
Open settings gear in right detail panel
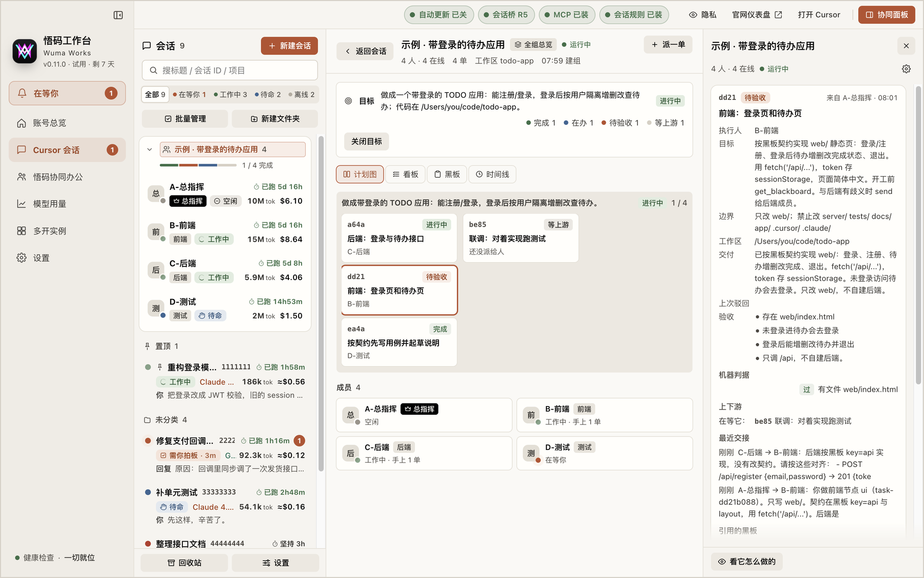[x=906, y=69]
